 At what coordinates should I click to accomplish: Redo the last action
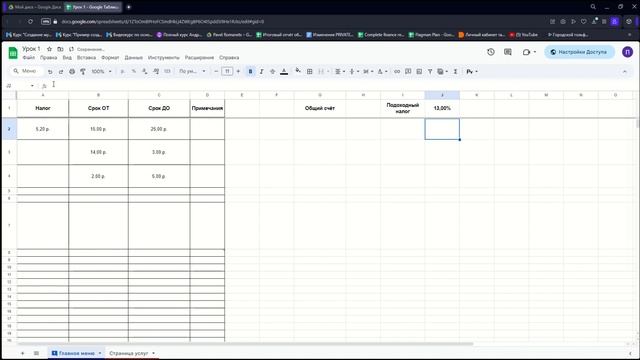61,71
